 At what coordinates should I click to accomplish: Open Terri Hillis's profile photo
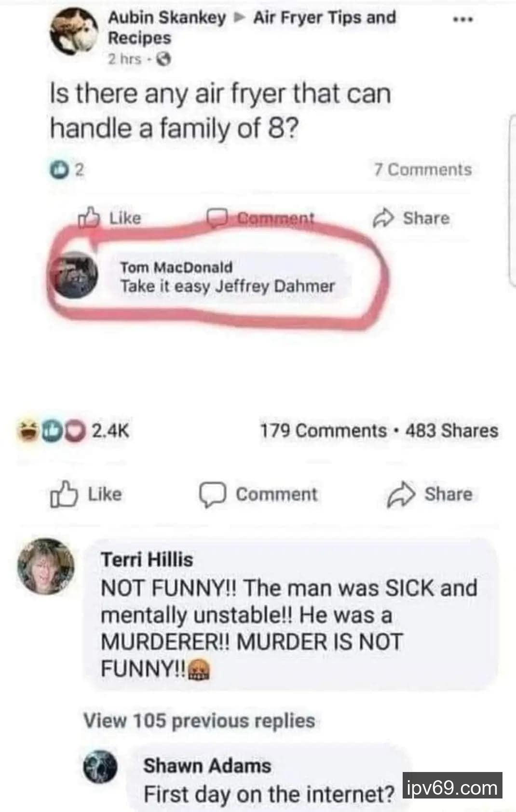point(46,567)
